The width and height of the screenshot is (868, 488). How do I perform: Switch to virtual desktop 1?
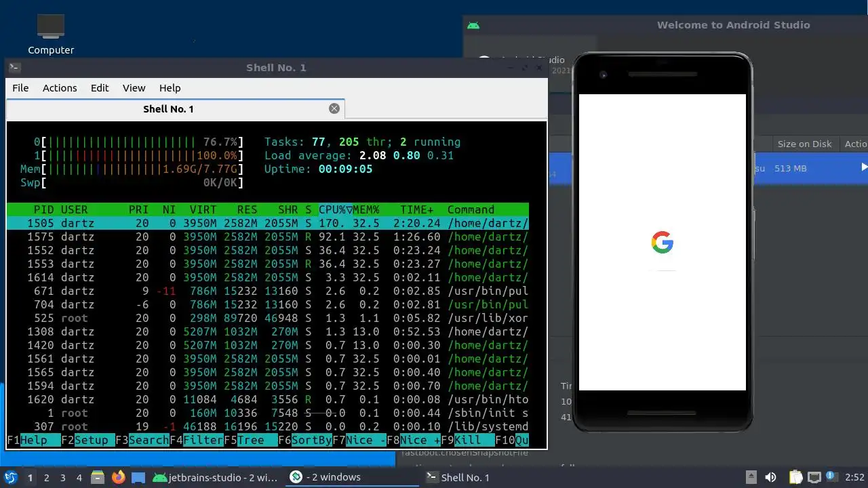[x=30, y=478]
